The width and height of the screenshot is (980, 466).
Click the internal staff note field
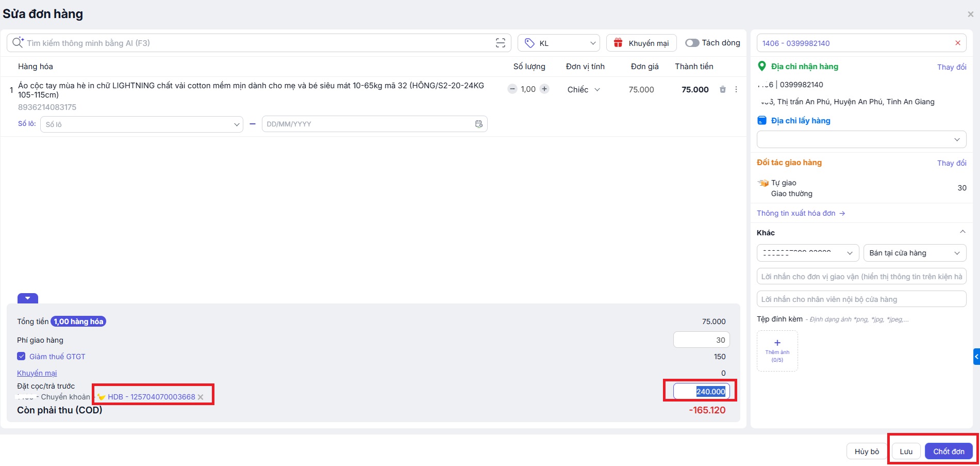(x=861, y=299)
